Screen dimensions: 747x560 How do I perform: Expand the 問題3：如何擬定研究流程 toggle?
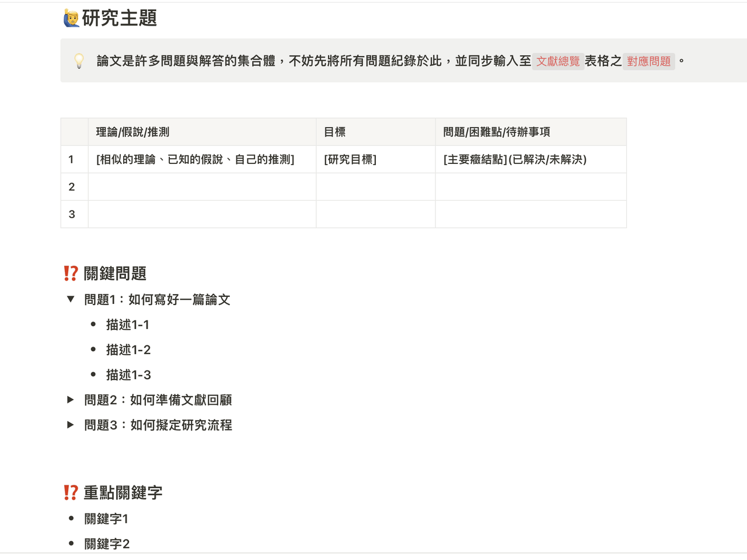point(71,425)
